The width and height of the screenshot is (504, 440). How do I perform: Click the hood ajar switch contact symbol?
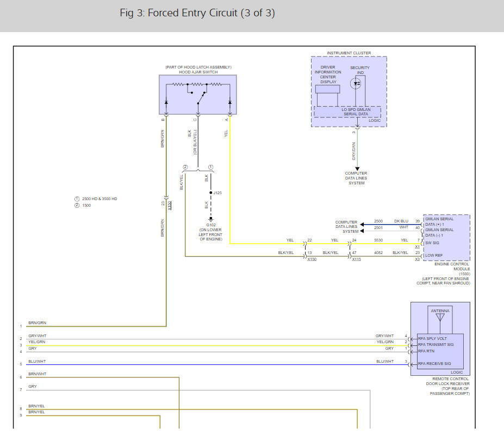(202, 97)
